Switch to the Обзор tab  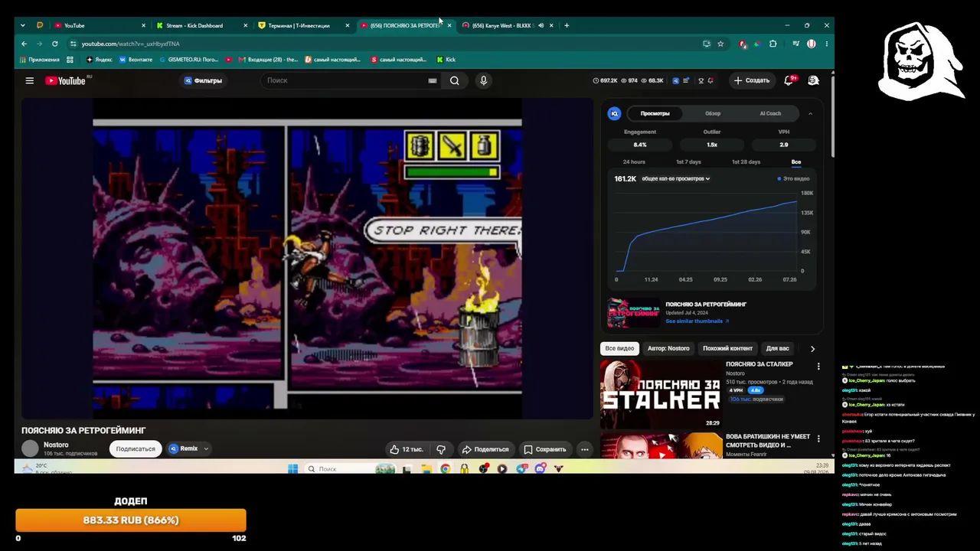[x=713, y=113]
